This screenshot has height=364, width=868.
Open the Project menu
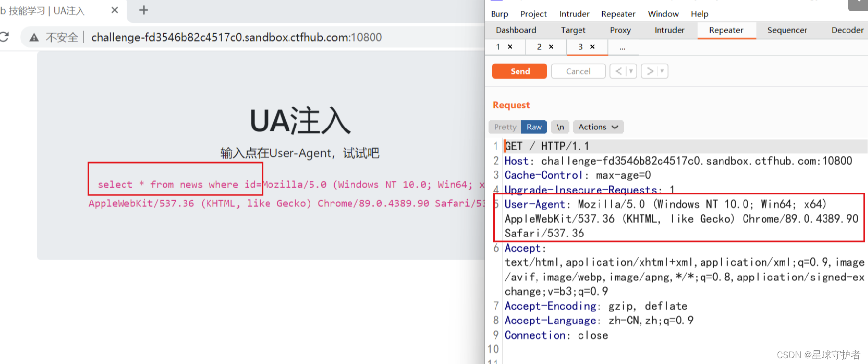point(534,14)
